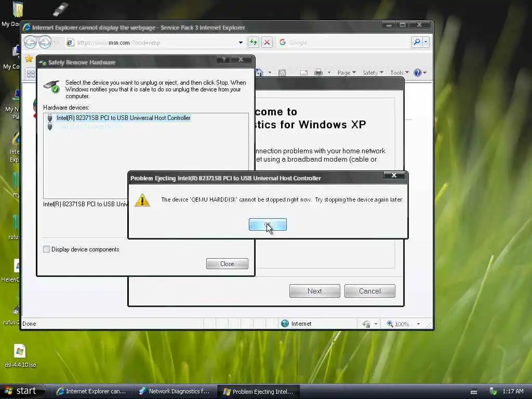Viewport: 532px width, 399px height.
Task: Select Intel(R) 82371SB PCI to USB Universal Host Controller
Action: pyautogui.click(x=124, y=118)
